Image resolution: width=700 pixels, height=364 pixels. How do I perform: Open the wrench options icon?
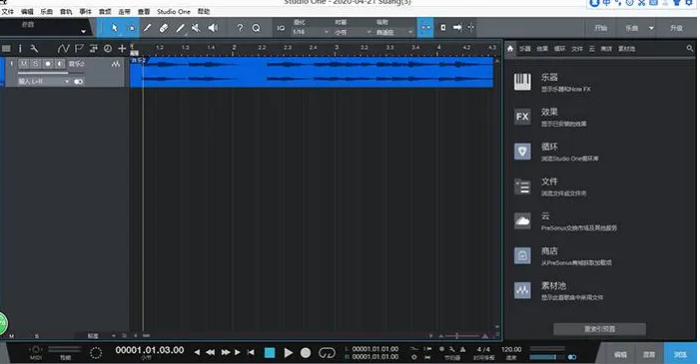(x=34, y=48)
